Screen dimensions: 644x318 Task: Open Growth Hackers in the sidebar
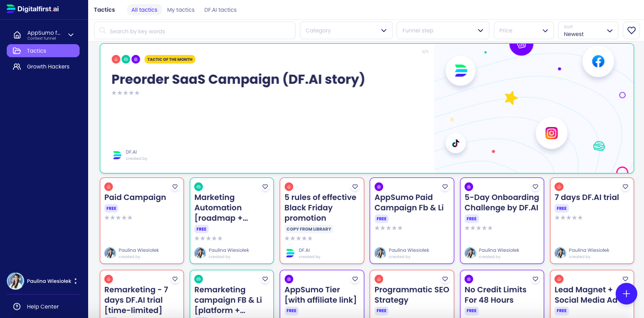pyautogui.click(x=48, y=67)
